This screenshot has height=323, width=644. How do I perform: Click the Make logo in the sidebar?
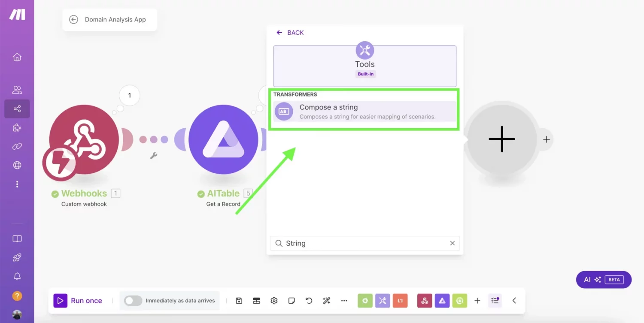[17, 15]
